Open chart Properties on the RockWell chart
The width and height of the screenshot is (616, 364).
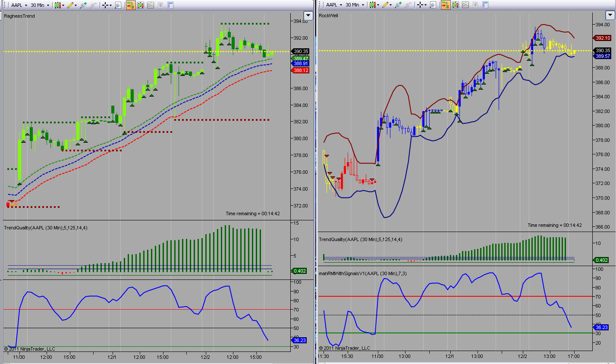[x=485, y=5]
